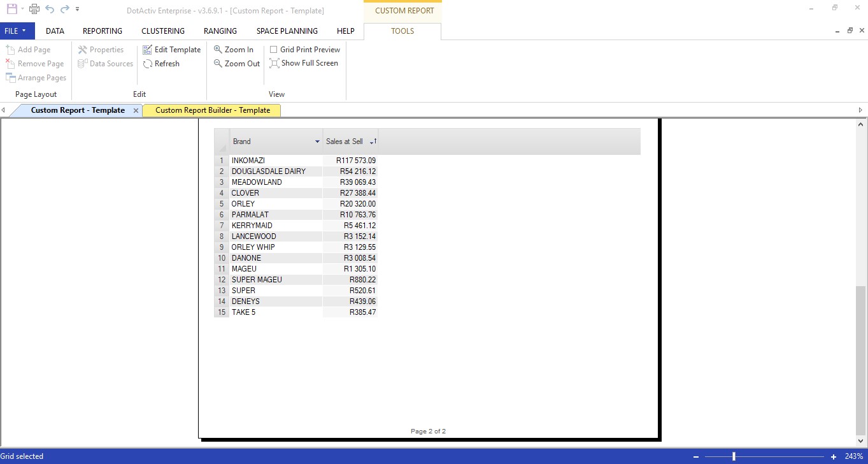
Task: Open Data Sources
Action: (106, 64)
